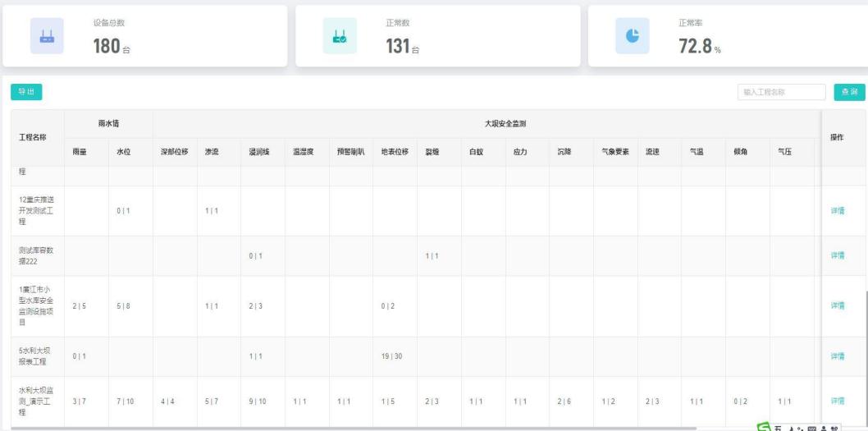
Task: View 详情 of 水利大坝监测_演示工程
Action: tap(837, 401)
